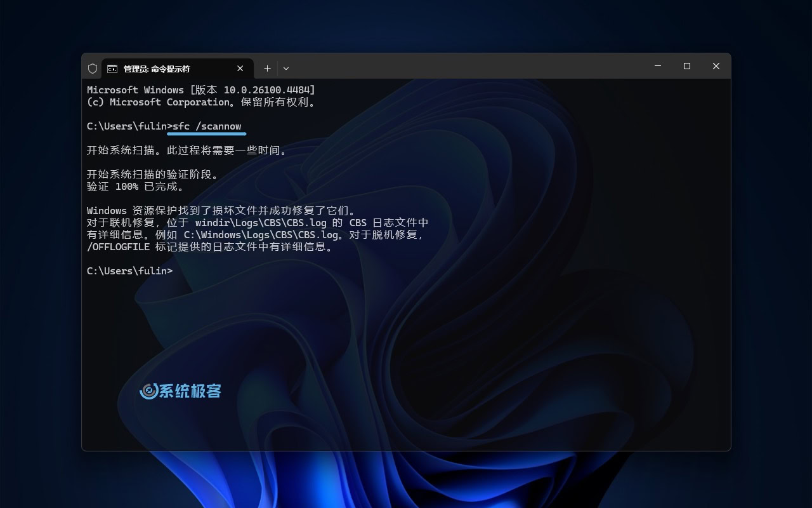812x508 pixels.
Task: Select the 管理员: 命令提示符 tab
Action: pyautogui.click(x=178, y=69)
